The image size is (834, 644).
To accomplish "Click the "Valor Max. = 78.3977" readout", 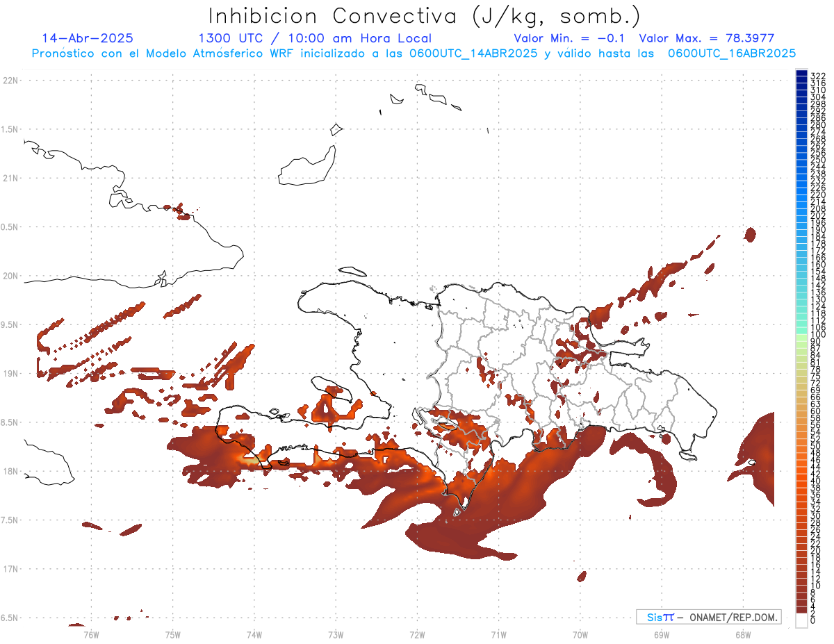I will pos(706,38).
